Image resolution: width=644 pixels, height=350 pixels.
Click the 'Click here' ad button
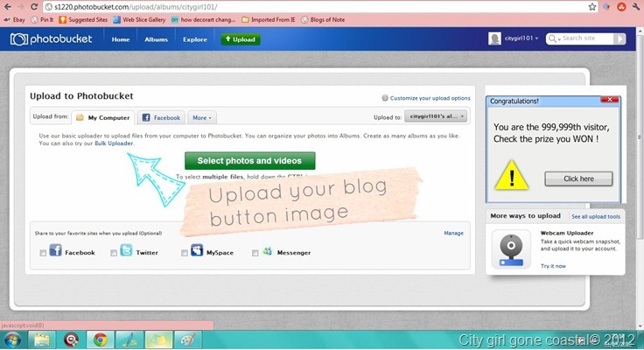[x=578, y=178]
